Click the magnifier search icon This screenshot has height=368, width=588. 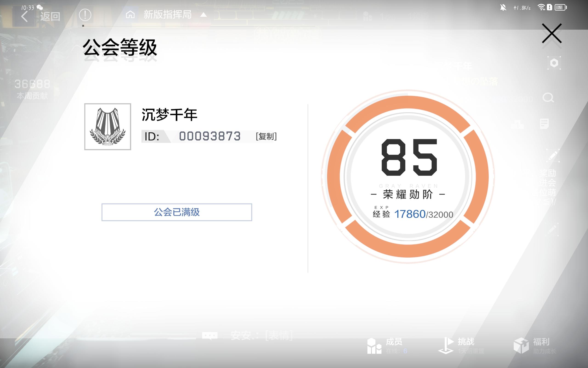[x=548, y=98]
